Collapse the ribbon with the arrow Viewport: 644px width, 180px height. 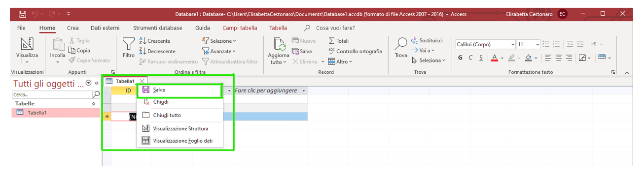[627, 72]
